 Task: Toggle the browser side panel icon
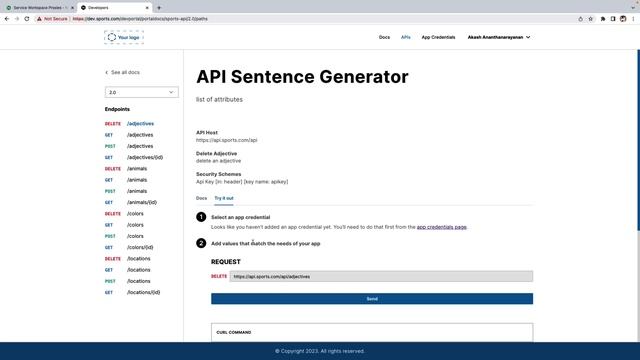pos(613,19)
